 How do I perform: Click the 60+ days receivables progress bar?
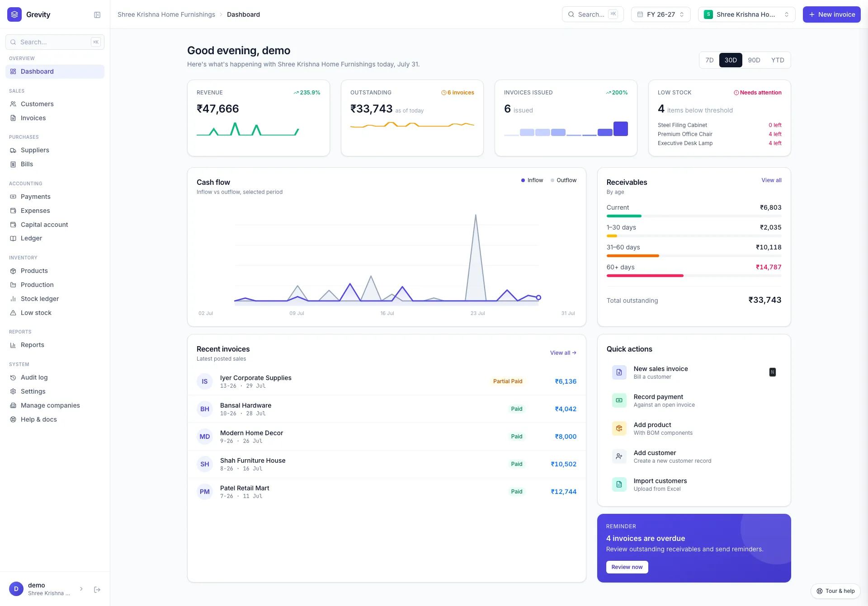pos(694,276)
